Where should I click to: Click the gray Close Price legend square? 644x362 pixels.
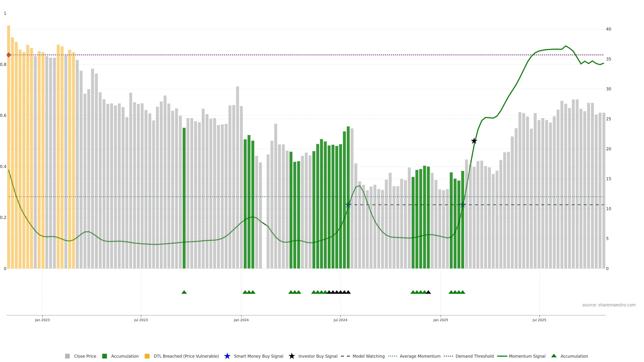(x=67, y=356)
